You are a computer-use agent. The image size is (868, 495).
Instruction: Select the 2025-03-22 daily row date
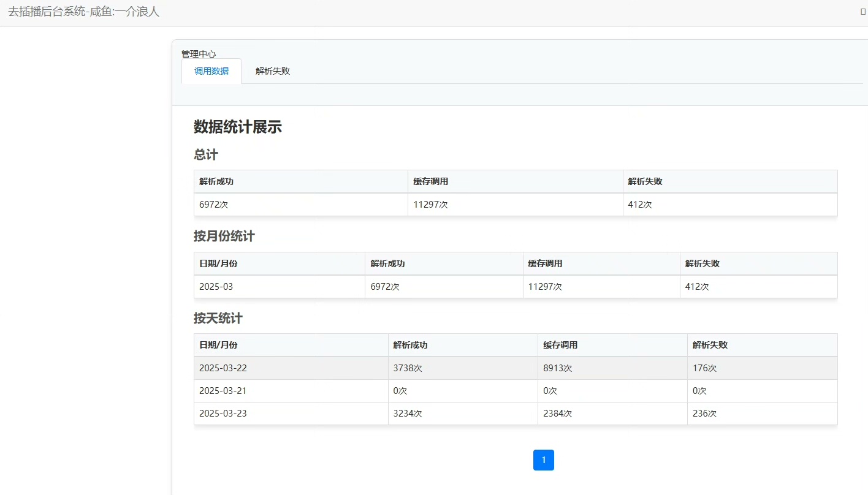coord(223,368)
